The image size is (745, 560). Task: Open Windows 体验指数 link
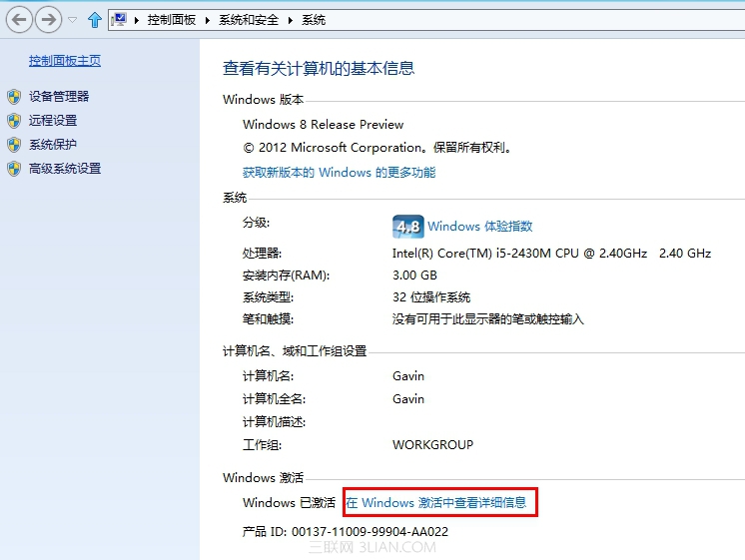pos(480,226)
